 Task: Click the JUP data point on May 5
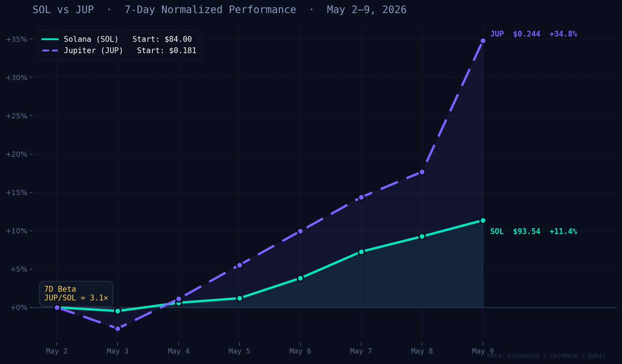(239, 265)
